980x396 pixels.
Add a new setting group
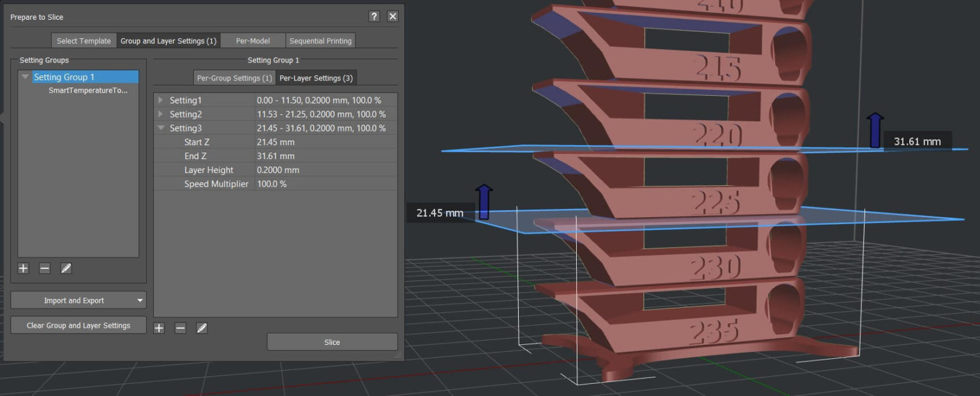(x=22, y=268)
